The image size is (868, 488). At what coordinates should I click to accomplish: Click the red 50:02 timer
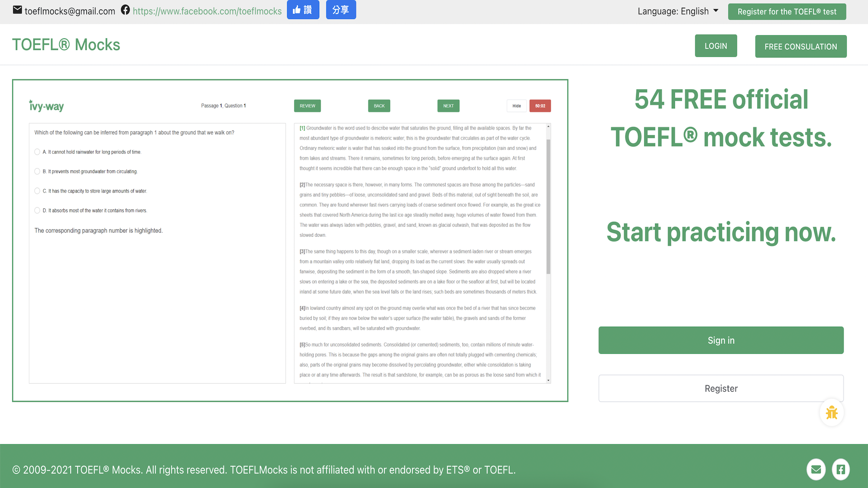540,106
